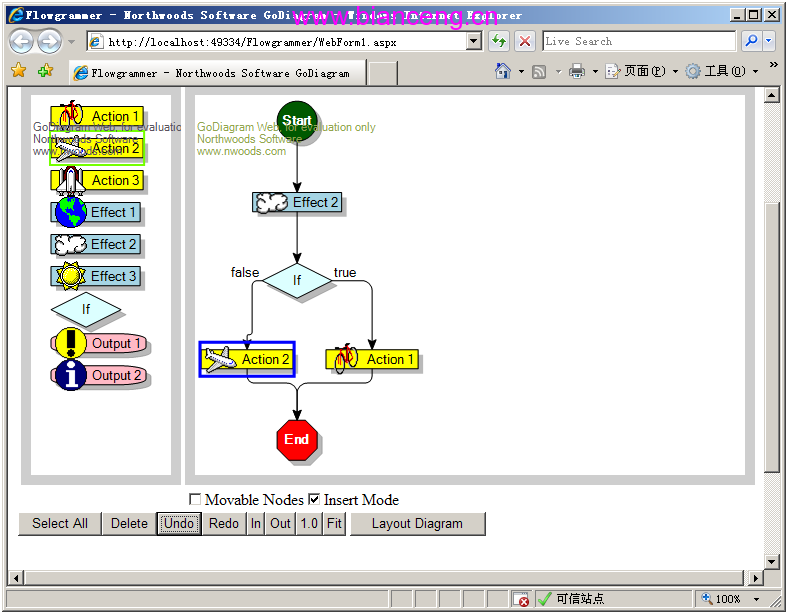This screenshot has height=614, width=788.
Task: Open the RSS feeds icon
Action: [x=539, y=72]
